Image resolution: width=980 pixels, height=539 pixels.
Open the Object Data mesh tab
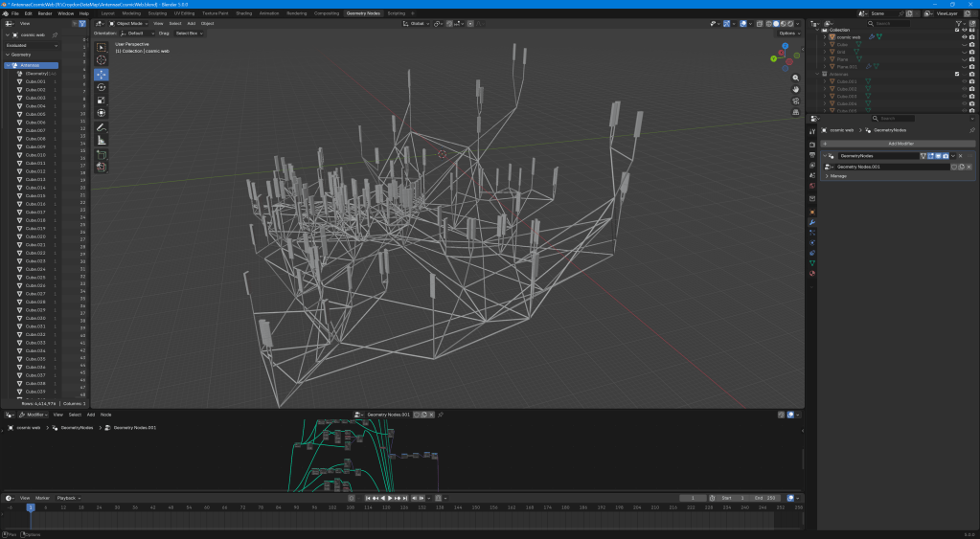811,263
